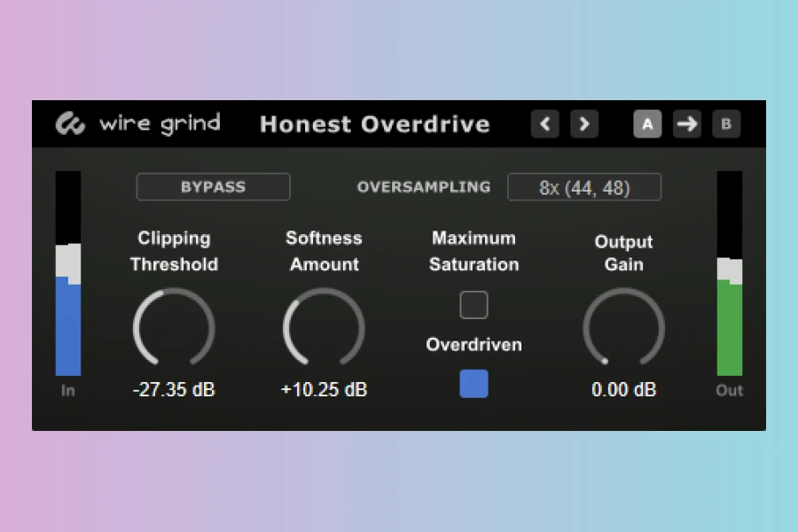Select the B state slot

726,124
